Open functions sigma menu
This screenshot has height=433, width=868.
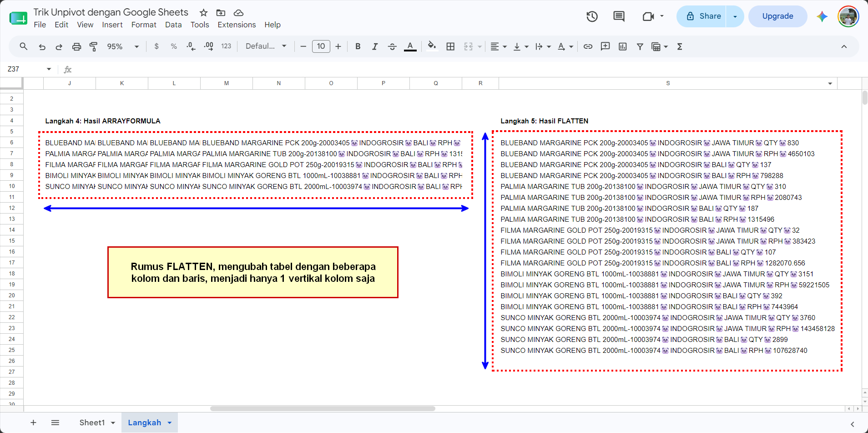click(680, 46)
